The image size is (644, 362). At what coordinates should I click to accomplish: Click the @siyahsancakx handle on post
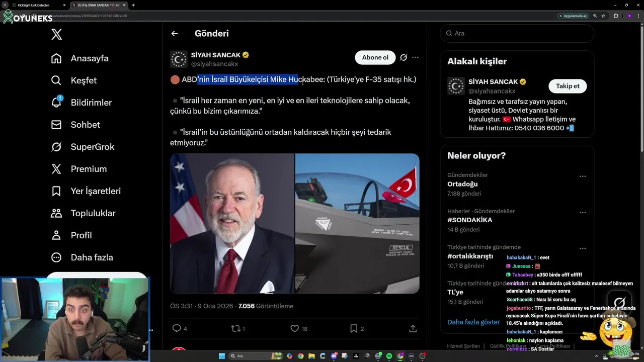[x=214, y=64]
